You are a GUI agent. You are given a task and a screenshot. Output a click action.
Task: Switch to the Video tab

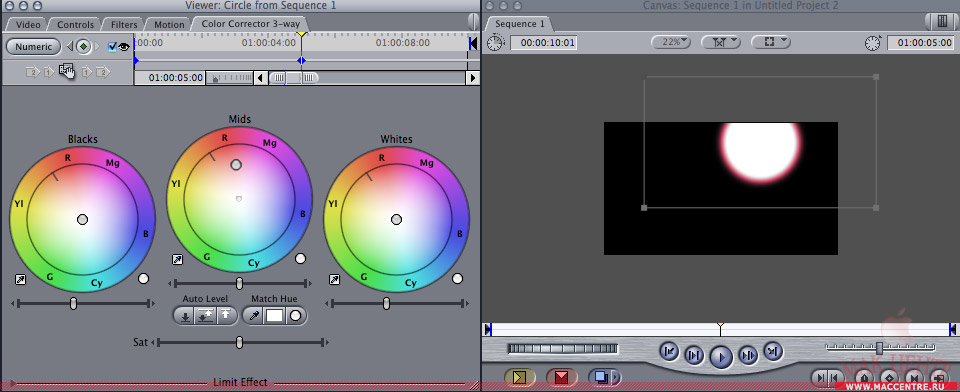point(28,24)
